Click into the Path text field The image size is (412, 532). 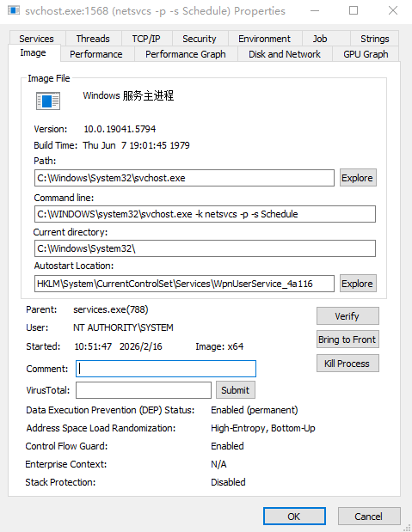(x=184, y=178)
